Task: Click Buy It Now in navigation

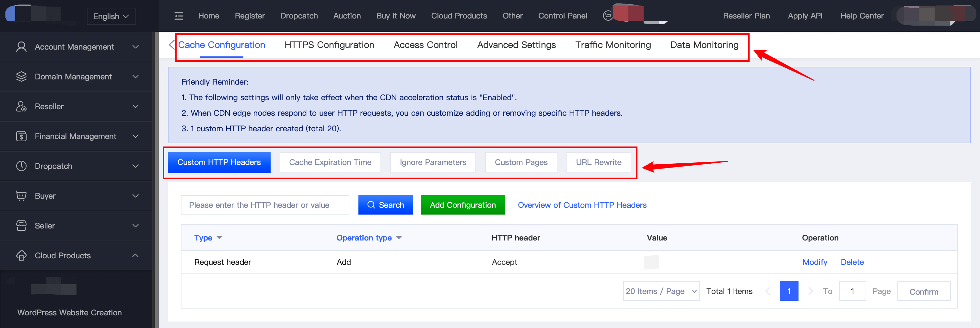Action: (396, 16)
